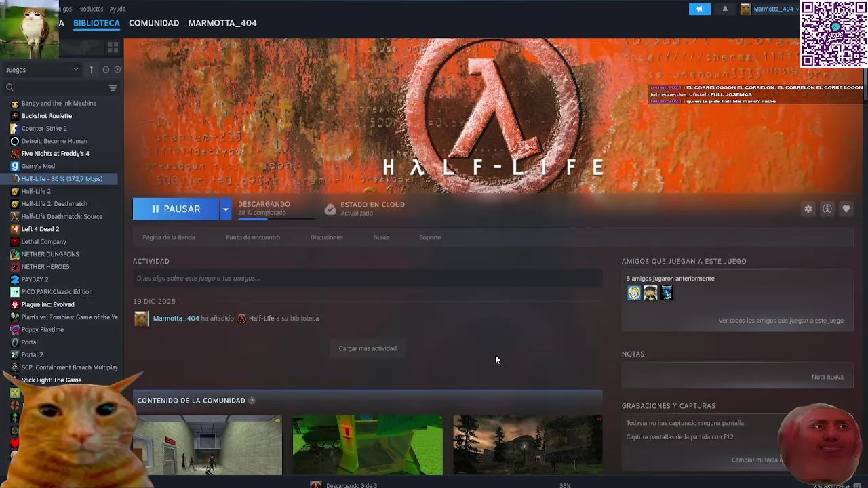The height and width of the screenshot is (488, 868).
Task: Click the download progress bar
Action: [276, 218]
